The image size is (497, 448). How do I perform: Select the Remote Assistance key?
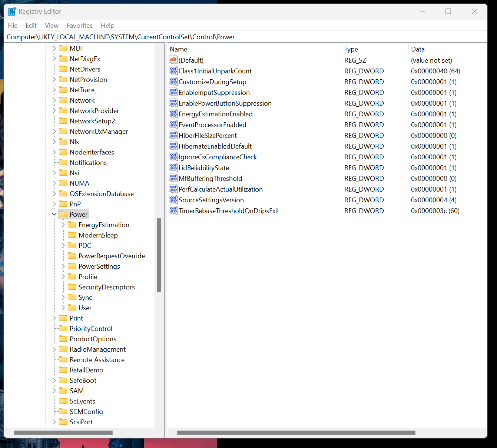tap(97, 359)
